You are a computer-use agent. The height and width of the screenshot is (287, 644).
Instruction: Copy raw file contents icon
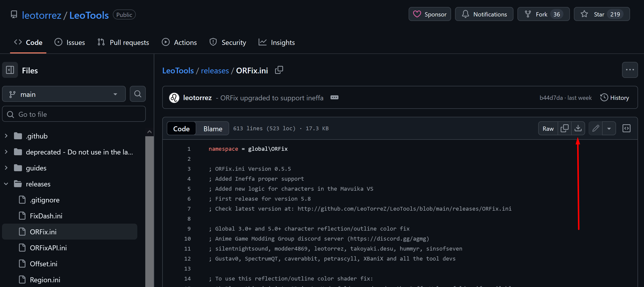click(x=564, y=128)
